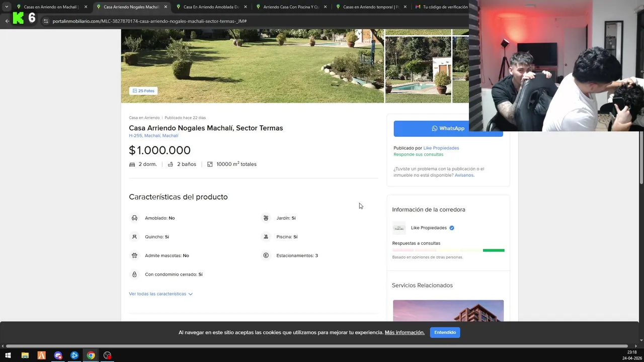The width and height of the screenshot is (644, 362).
Task: Click the Avísanos report link
Action: coord(464,175)
